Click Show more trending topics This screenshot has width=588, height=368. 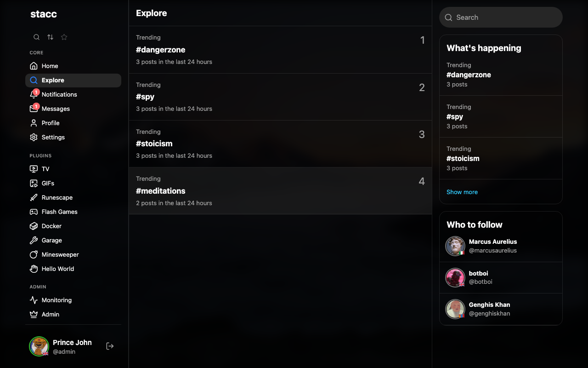click(462, 192)
